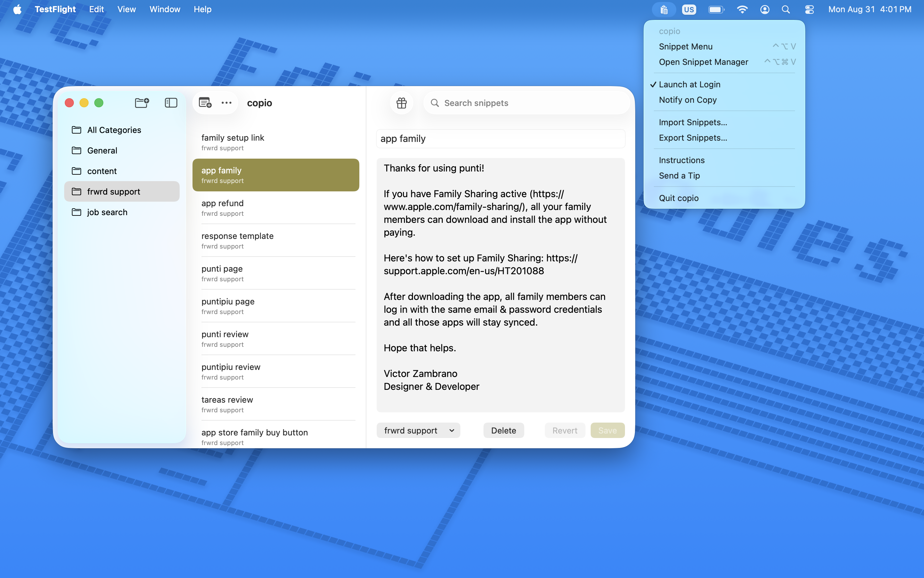Screen dimensions: 924x578
Task: Select the "app refund" snippet
Action: click(x=276, y=208)
